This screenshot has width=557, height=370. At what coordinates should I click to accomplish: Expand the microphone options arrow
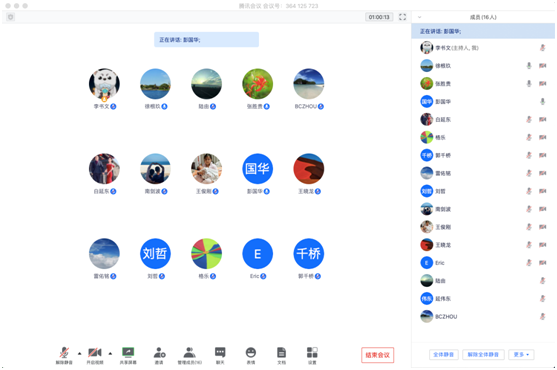pyautogui.click(x=80, y=353)
